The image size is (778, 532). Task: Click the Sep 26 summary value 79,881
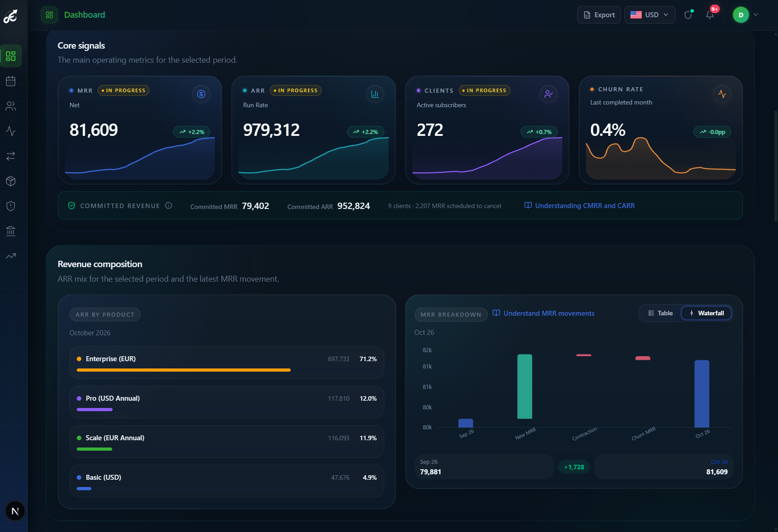pyautogui.click(x=431, y=472)
